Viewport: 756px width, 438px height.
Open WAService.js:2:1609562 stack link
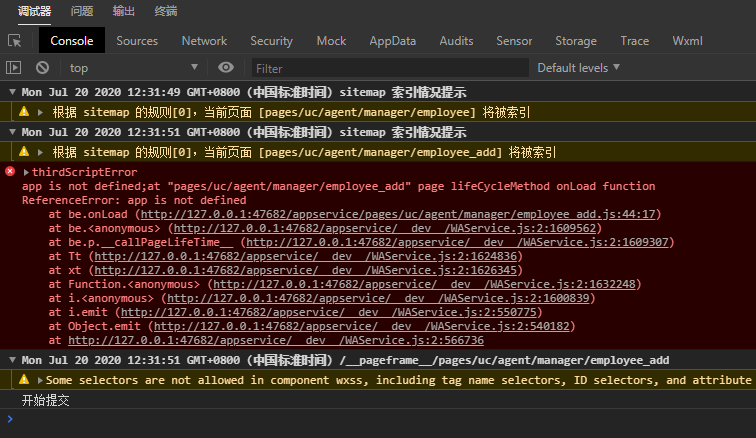tap(385, 228)
